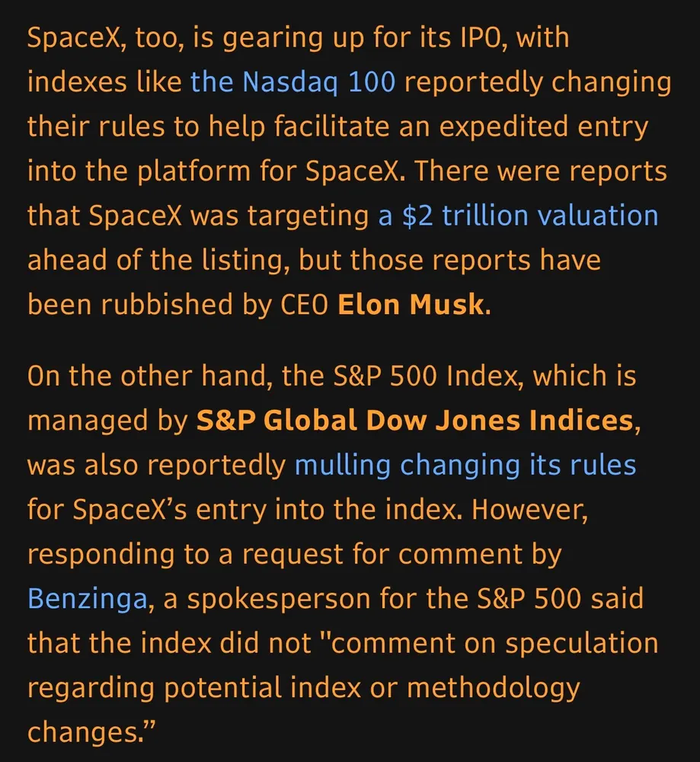The image size is (700, 762).
Task: Follow the "$2 trillion valuation" link
Action: pyautogui.click(x=518, y=216)
